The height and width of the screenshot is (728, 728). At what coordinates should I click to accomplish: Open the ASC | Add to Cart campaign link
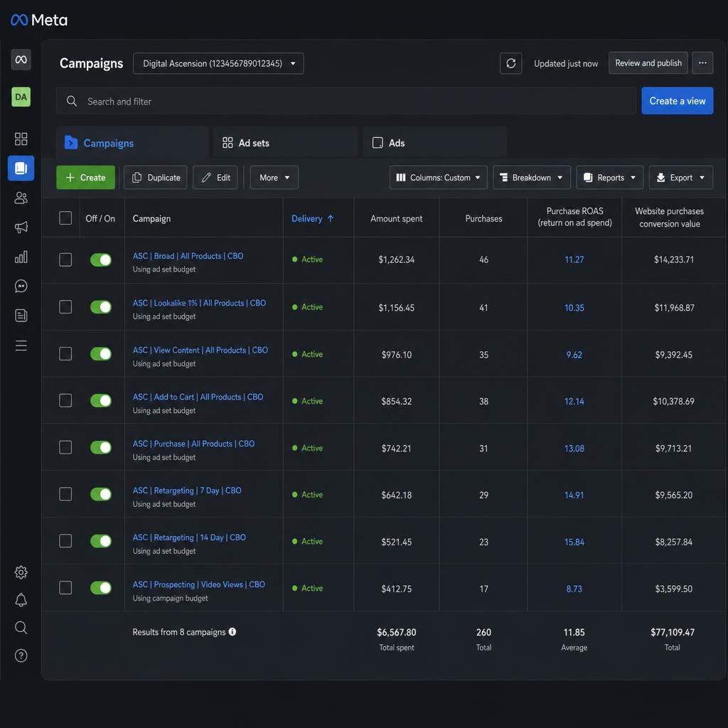point(198,397)
